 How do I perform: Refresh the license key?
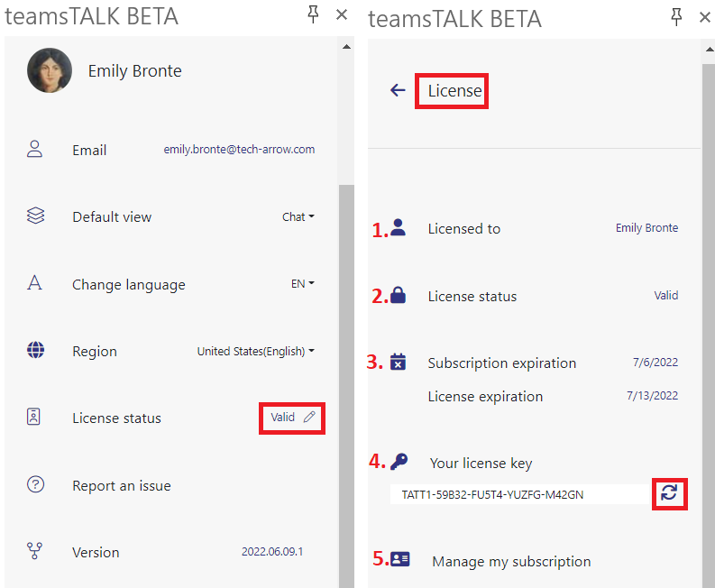tap(669, 492)
